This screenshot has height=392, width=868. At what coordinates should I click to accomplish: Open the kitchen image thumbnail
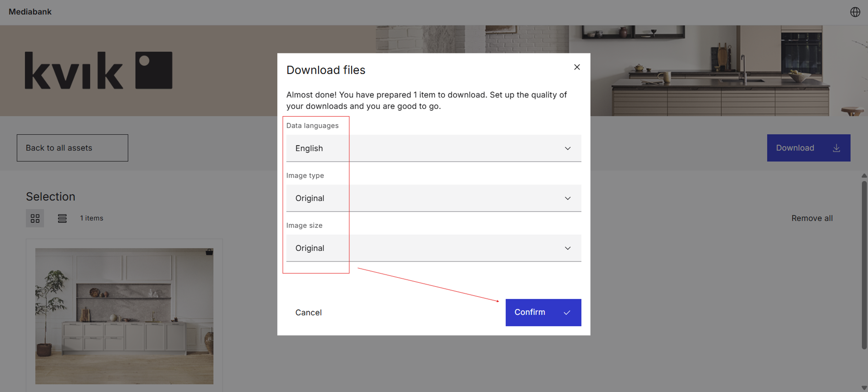[x=124, y=316]
